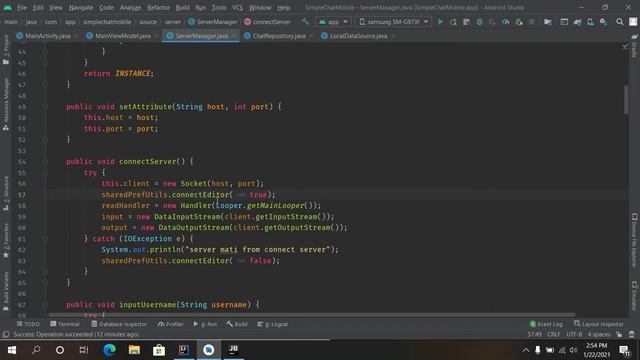The image size is (640, 360).
Task: Click the ServerManager breadcrumb in navigation bar
Action: pos(212,22)
